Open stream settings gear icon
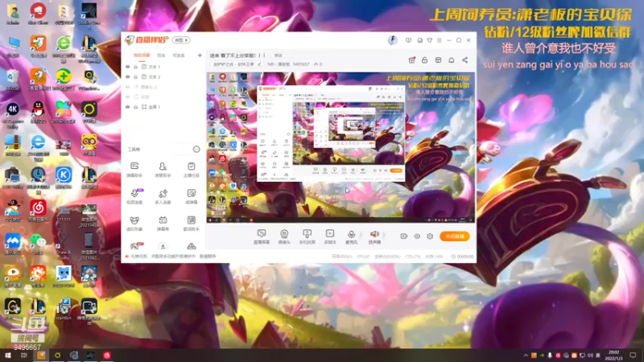Image resolution: width=644 pixels, height=362 pixels. coord(430,237)
